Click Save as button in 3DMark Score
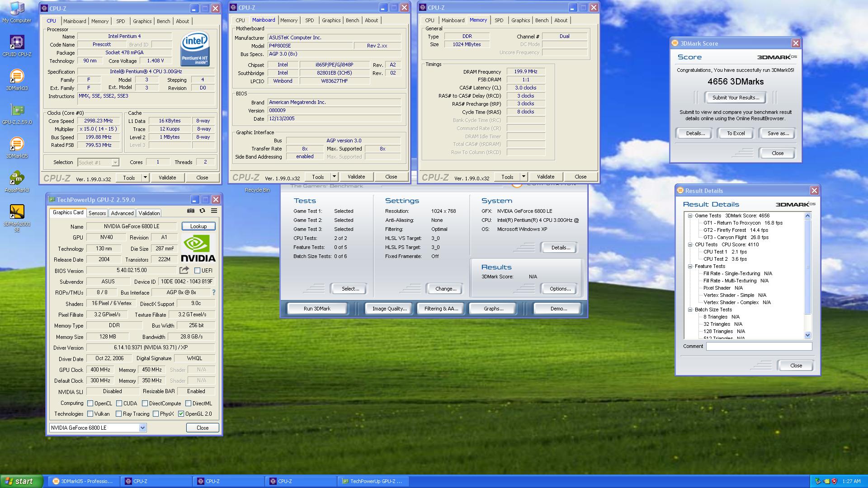 [x=778, y=133]
